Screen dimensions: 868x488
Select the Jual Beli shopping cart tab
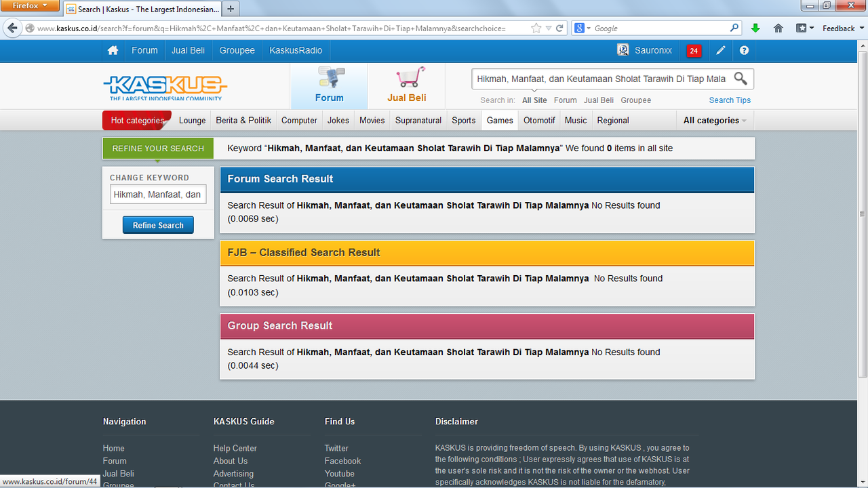pos(406,86)
